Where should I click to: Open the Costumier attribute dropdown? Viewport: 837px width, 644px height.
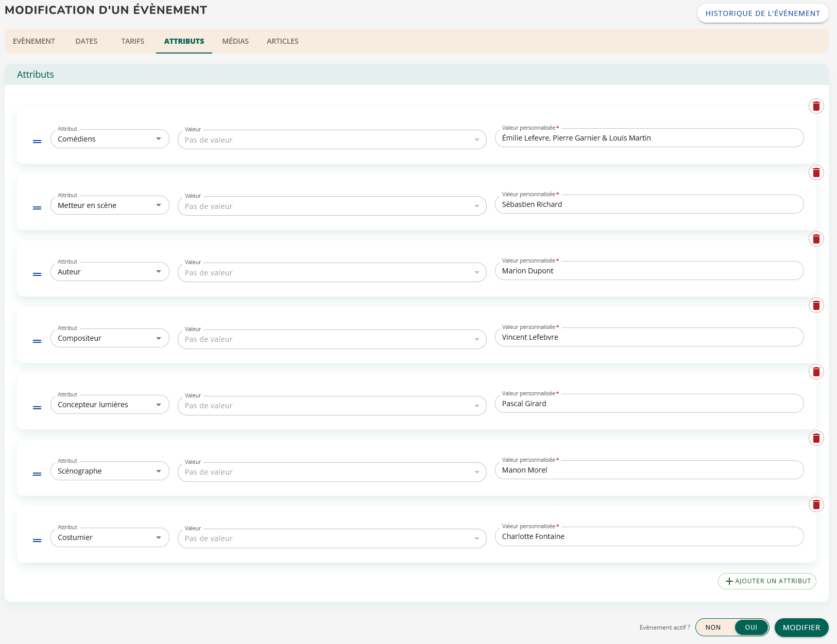(110, 537)
